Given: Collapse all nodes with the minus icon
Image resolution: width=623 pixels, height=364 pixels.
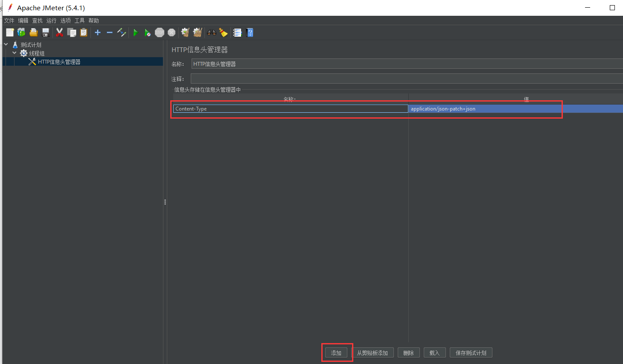Looking at the screenshot, I should click(110, 32).
